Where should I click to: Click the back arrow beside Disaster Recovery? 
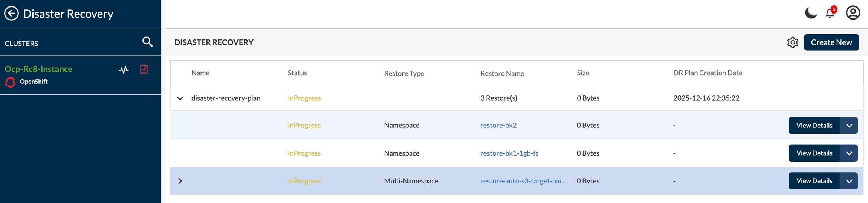(11, 14)
